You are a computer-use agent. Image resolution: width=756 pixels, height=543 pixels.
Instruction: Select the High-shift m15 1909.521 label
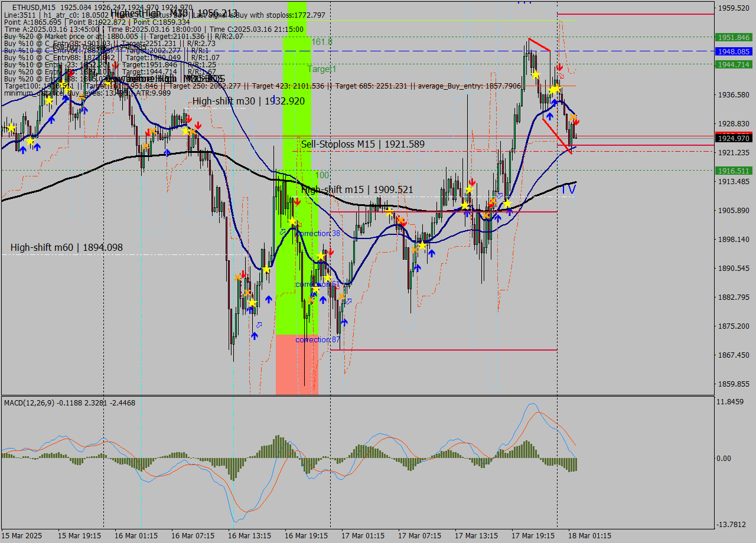357,189
